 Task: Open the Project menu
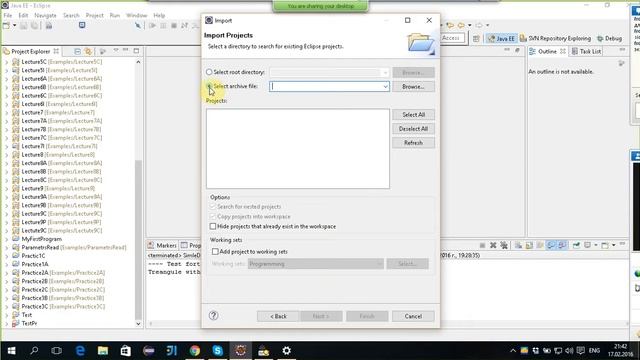point(95,16)
